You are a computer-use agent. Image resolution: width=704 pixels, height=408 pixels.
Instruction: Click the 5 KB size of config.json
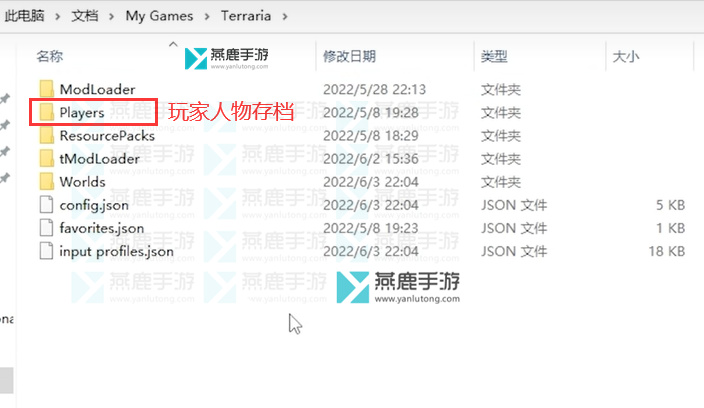[x=670, y=205]
